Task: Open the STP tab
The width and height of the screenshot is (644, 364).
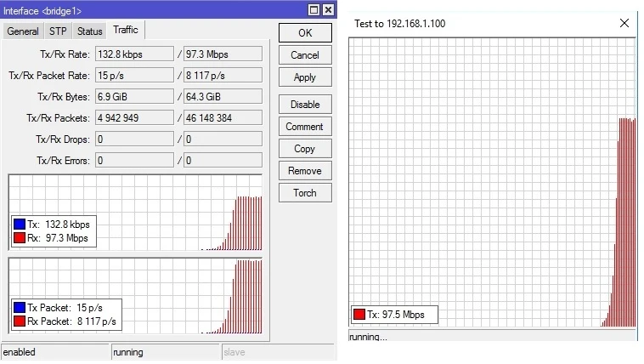Action: (x=58, y=31)
